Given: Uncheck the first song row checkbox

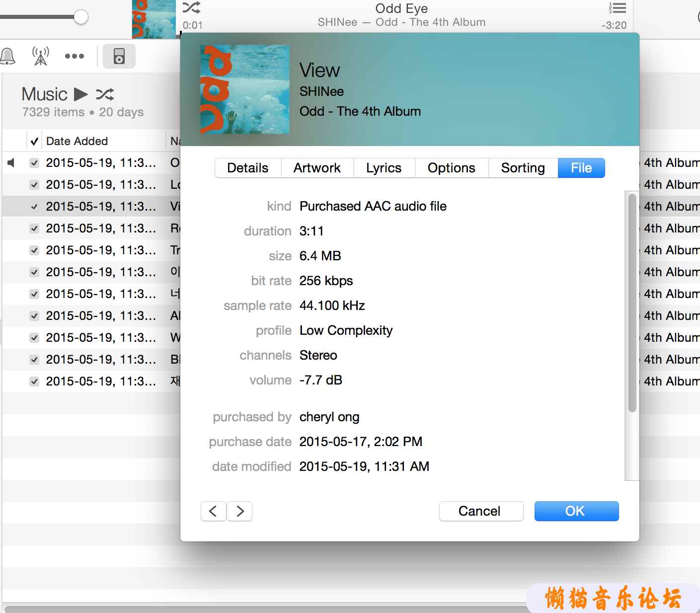Looking at the screenshot, I should 34,162.
